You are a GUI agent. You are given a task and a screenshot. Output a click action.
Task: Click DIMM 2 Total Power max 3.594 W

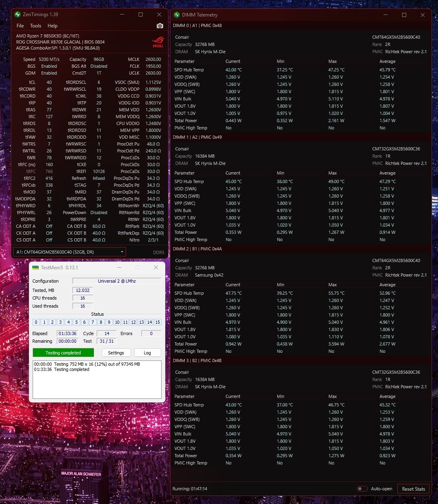click(x=336, y=344)
